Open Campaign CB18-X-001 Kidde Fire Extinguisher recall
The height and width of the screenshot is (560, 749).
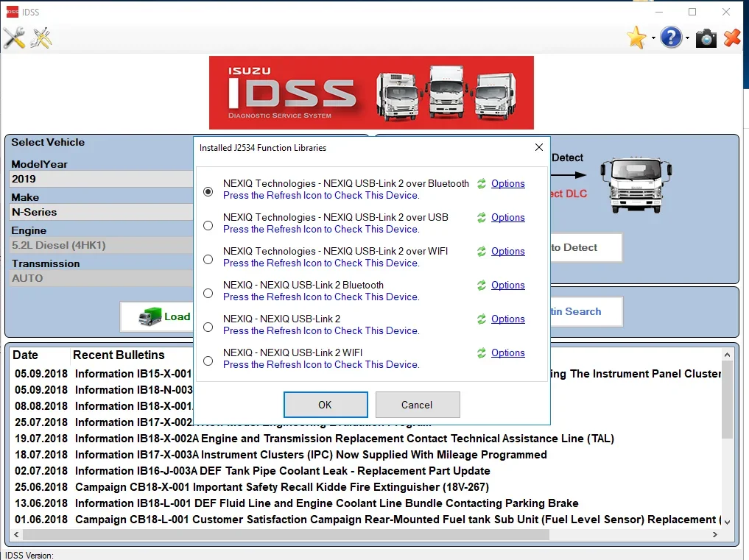pyautogui.click(x=252, y=487)
